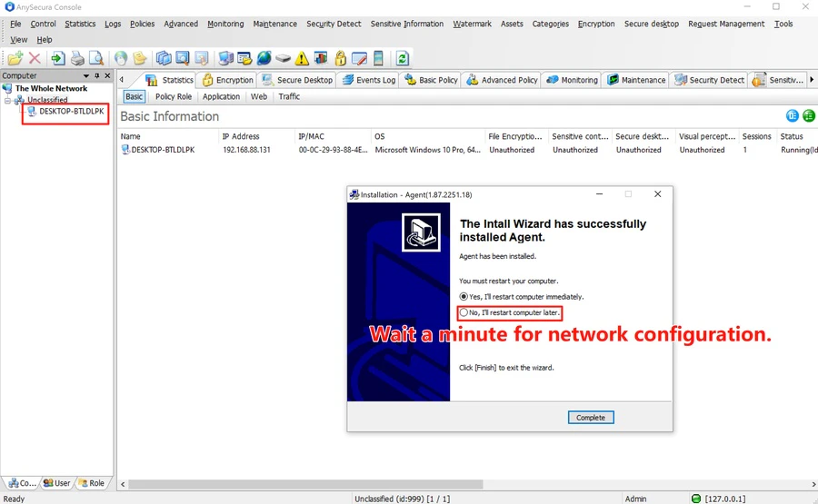Switch to the Encryption tab

click(x=228, y=80)
